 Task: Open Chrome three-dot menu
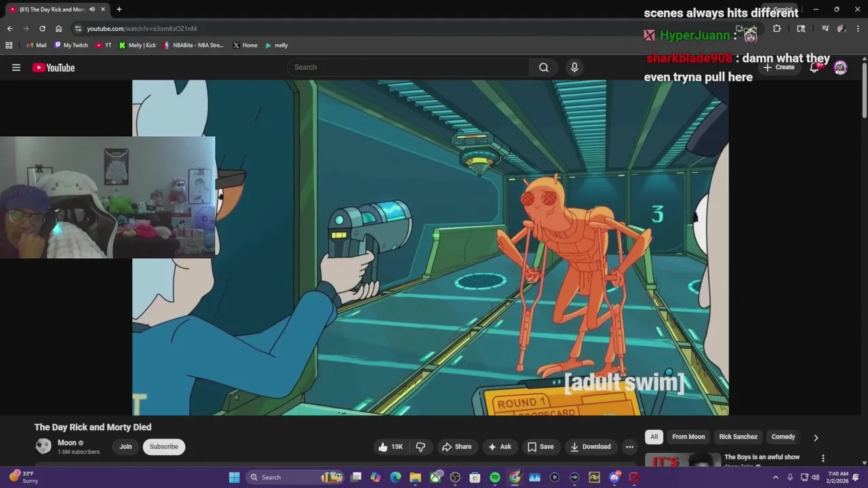pos(857,28)
